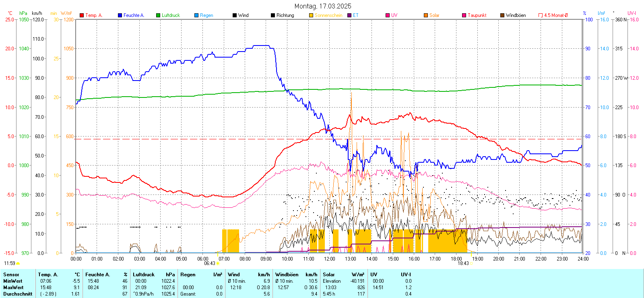Click the yellow Sonnenschein legend square

click(x=311, y=15)
